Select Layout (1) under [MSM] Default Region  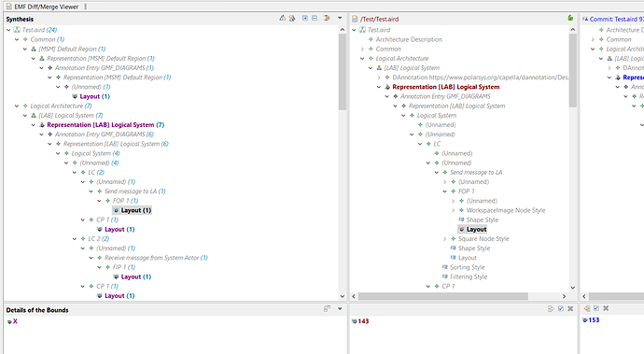94,96
